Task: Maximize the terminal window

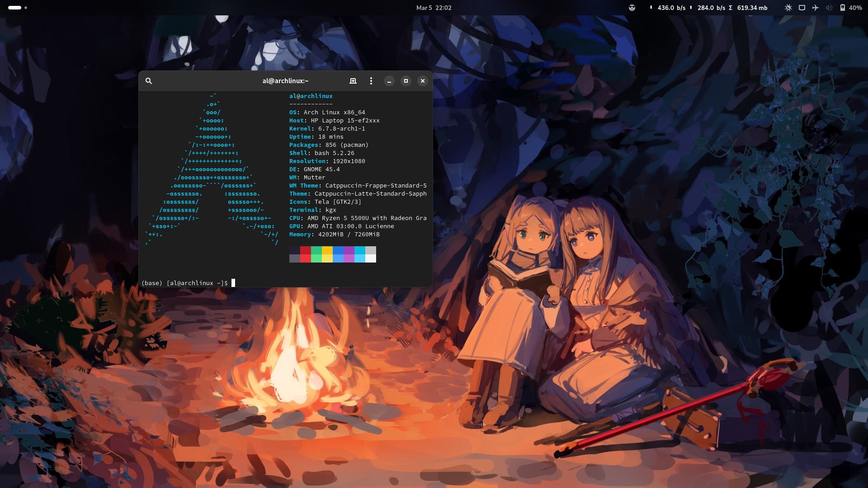Action: tap(406, 81)
